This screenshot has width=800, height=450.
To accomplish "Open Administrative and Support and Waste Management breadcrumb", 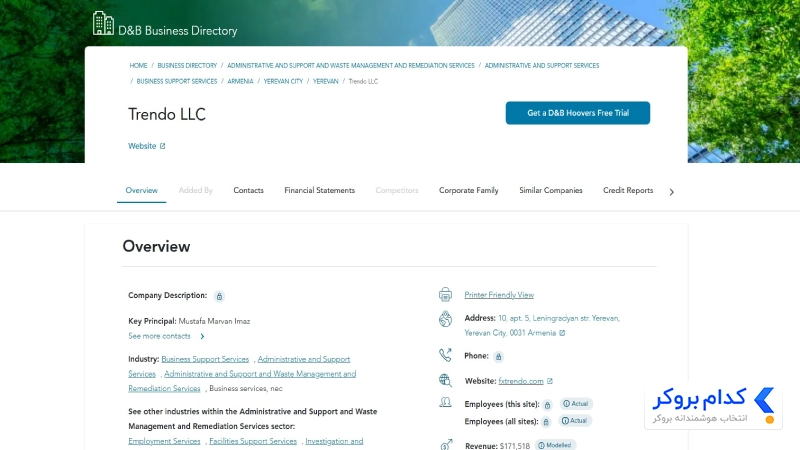I will 351,65.
